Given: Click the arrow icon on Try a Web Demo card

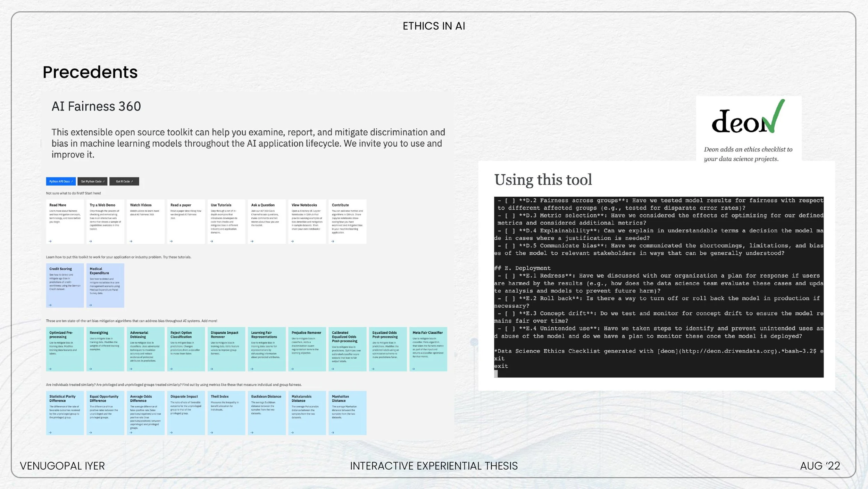Looking at the screenshot, I should pos(90,241).
